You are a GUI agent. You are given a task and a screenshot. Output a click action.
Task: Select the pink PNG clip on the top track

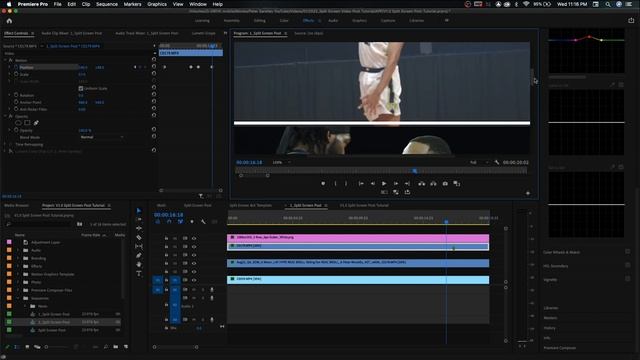click(358, 237)
